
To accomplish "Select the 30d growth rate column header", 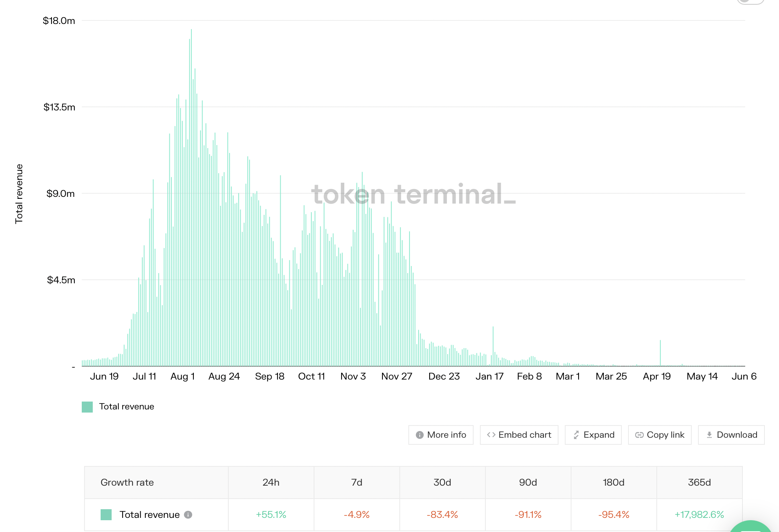I will click(442, 482).
